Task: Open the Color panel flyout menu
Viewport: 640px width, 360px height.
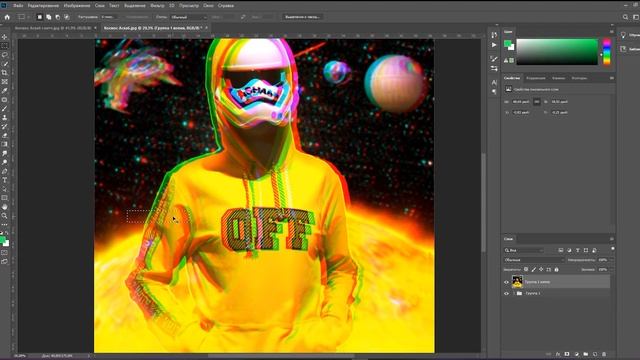Action: point(611,31)
